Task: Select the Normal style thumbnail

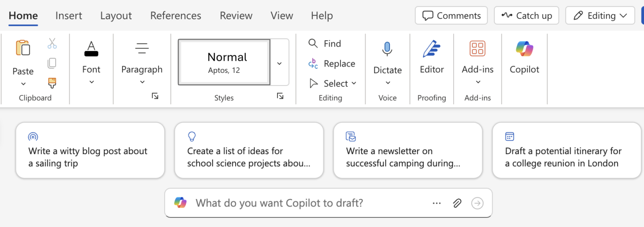Action: [x=224, y=62]
